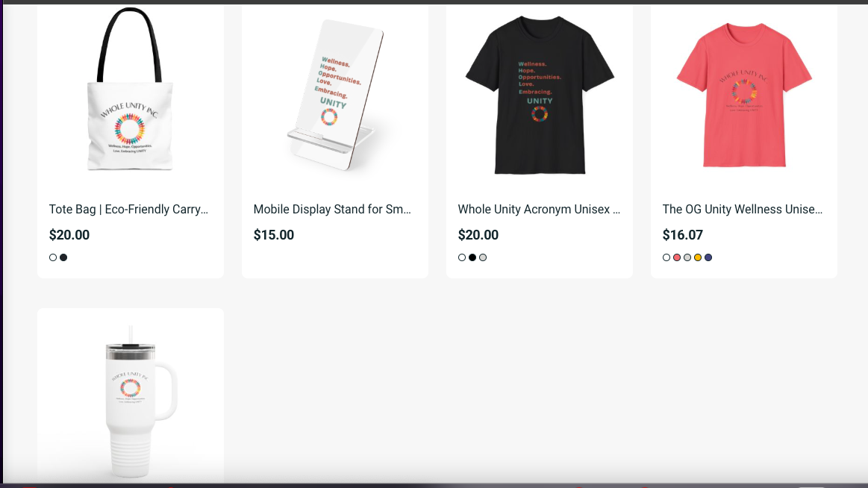Click the $15.00 Mobile Display Stand price
The image size is (868, 488).
(x=274, y=235)
